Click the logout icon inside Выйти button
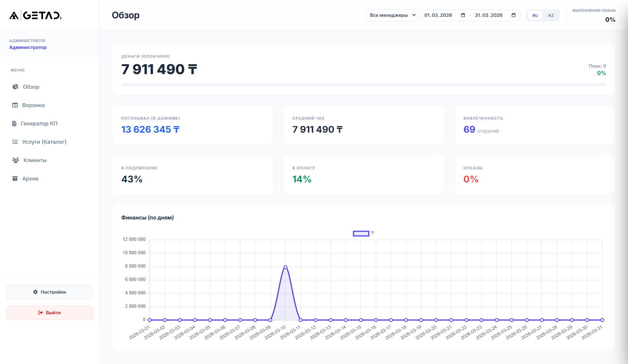628x364 pixels. [x=41, y=312]
